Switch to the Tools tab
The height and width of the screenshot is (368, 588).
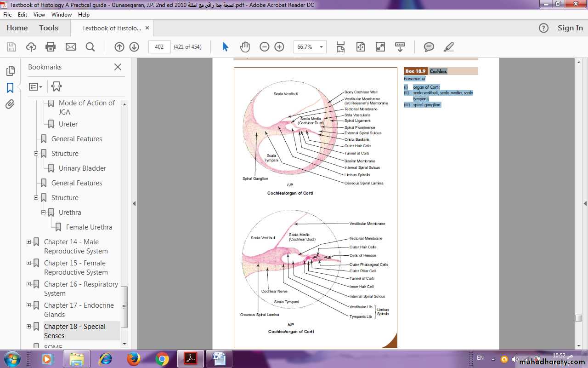(x=49, y=28)
